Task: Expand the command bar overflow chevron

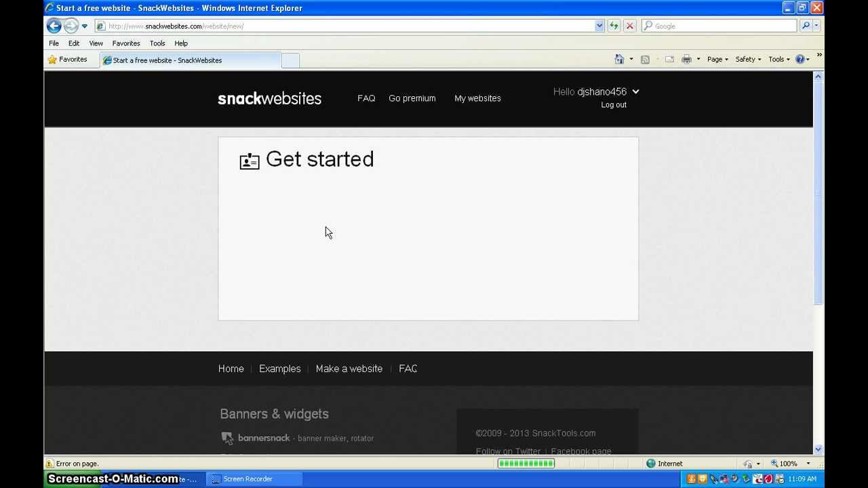Action: (x=819, y=54)
